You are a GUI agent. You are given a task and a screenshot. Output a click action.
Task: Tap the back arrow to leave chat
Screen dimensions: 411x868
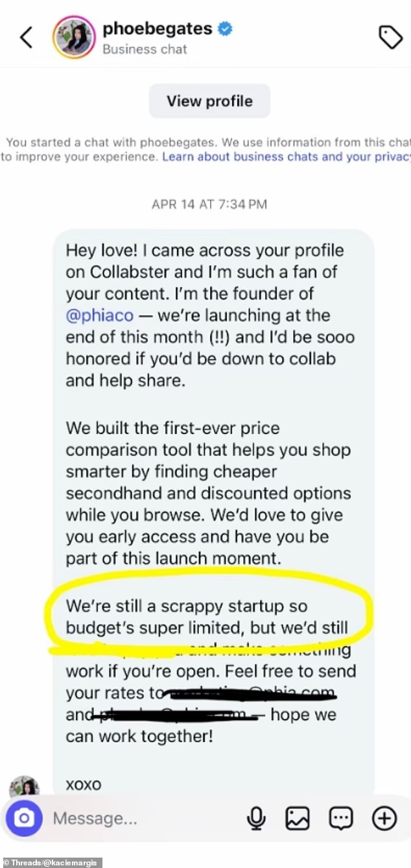tap(26, 38)
